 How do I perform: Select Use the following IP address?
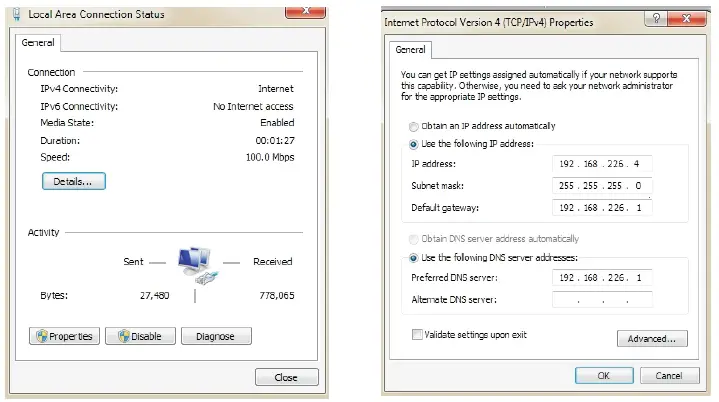tap(413, 144)
